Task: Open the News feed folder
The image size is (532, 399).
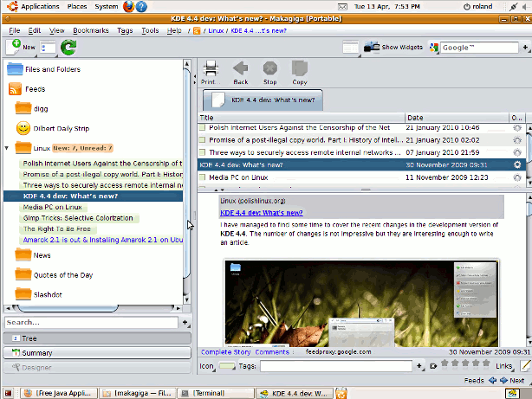Action: 23,255
